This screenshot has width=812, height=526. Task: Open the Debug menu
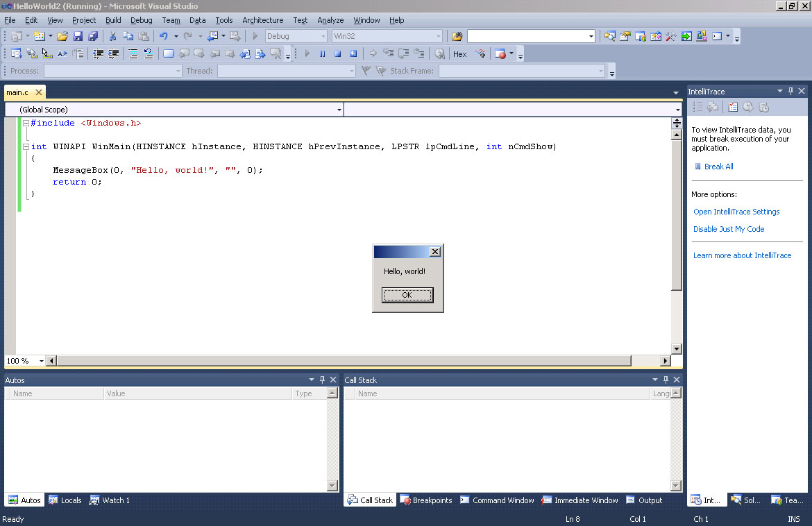pyautogui.click(x=142, y=20)
